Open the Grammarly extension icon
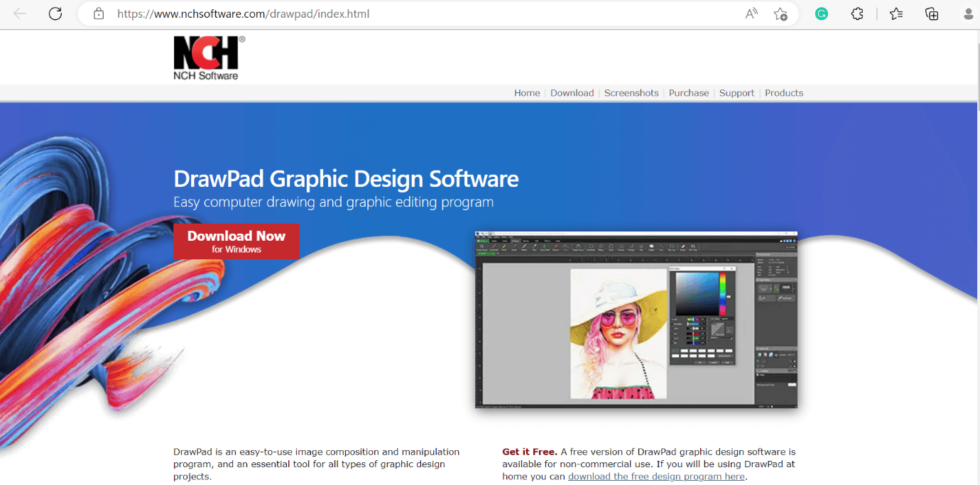980x485 pixels. pyautogui.click(x=822, y=13)
